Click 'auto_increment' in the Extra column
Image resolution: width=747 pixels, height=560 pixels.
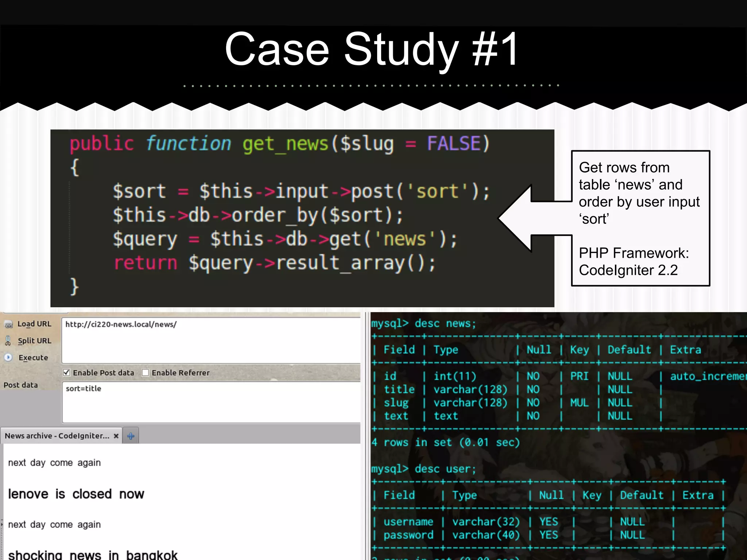pyautogui.click(x=708, y=376)
